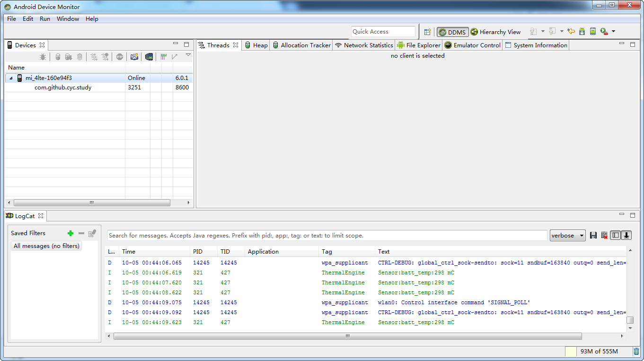Click the Open Perspective icon
Image resolution: width=644 pixels, height=361 pixels.
coord(427,32)
